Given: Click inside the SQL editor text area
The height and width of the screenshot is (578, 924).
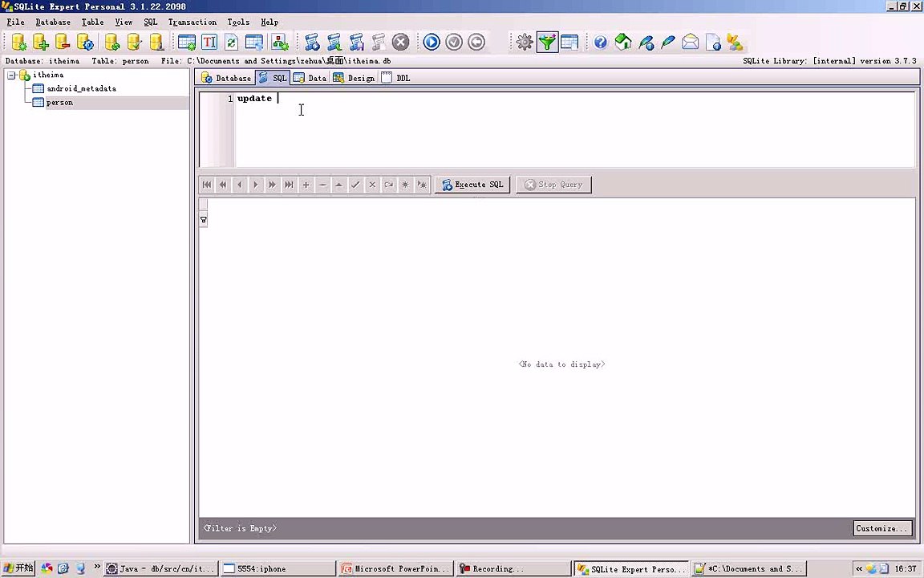Looking at the screenshot, I should pos(574,129).
